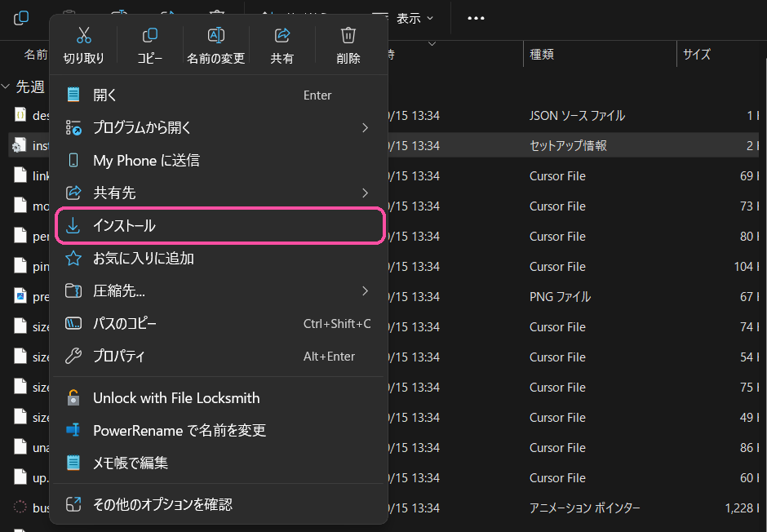767x532 pixels.
Task: Click the setup info file gear icon
Action: click(20, 145)
